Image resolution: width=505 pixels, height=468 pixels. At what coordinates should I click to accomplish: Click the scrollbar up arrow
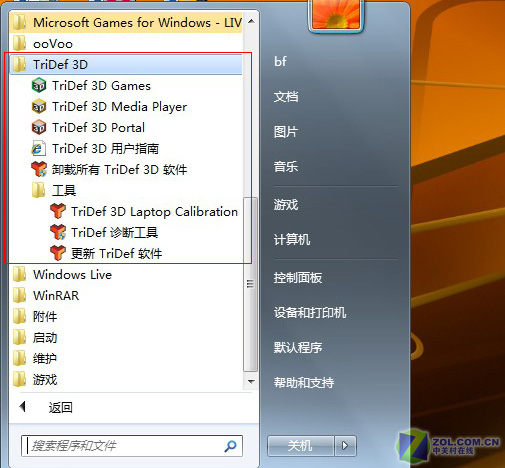click(251, 21)
